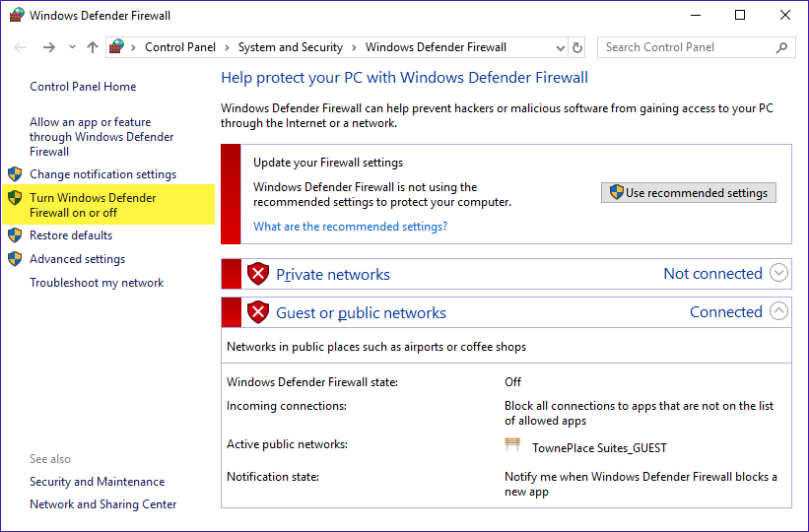Open the recent locations dropdown arrow

pos(72,47)
